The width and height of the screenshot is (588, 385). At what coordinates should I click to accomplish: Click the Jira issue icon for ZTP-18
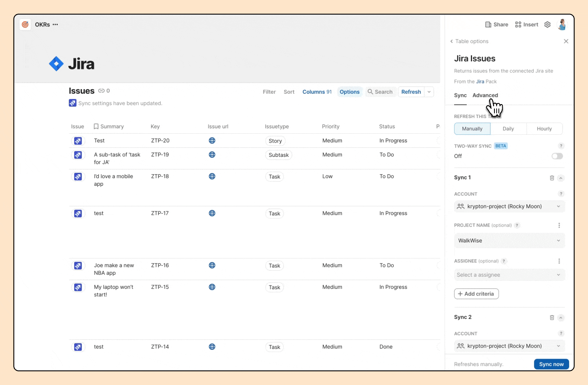click(78, 176)
